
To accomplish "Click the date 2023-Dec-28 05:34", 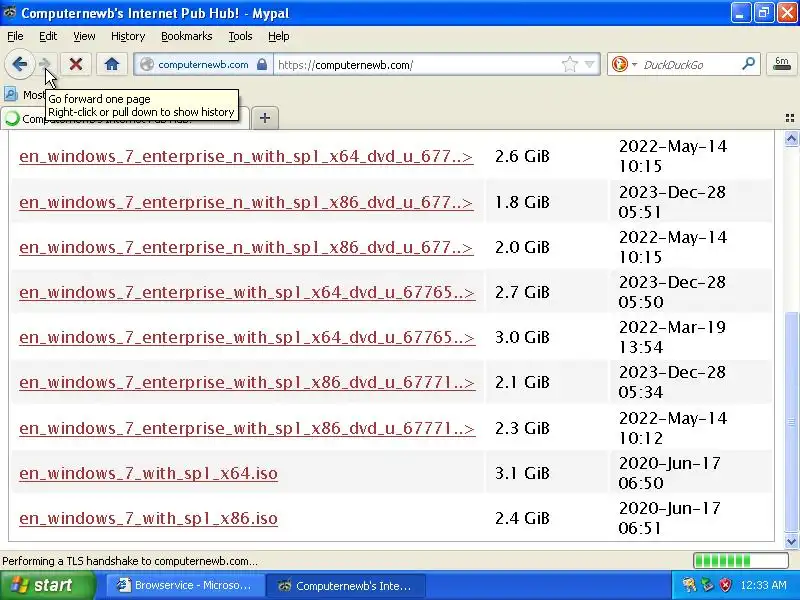I will [671, 382].
